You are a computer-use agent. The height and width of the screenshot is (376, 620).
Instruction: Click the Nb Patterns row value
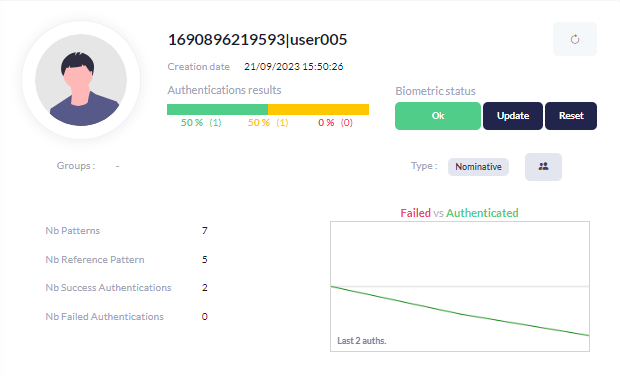(x=204, y=231)
